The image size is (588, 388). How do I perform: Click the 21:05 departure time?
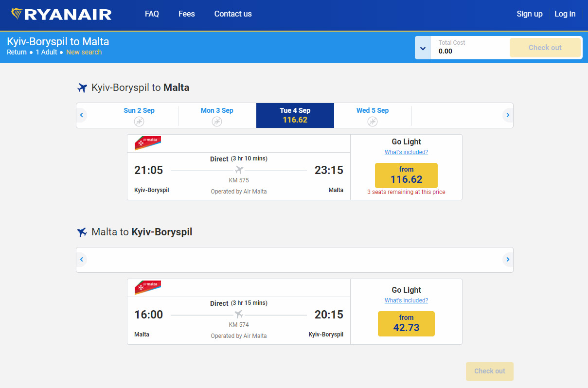pyautogui.click(x=149, y=170)
